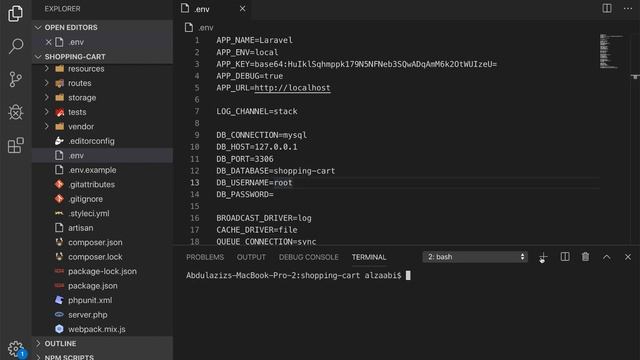Expand the routes folder
Viewport: 640px width, 360px height.
[x=102, y=83]
